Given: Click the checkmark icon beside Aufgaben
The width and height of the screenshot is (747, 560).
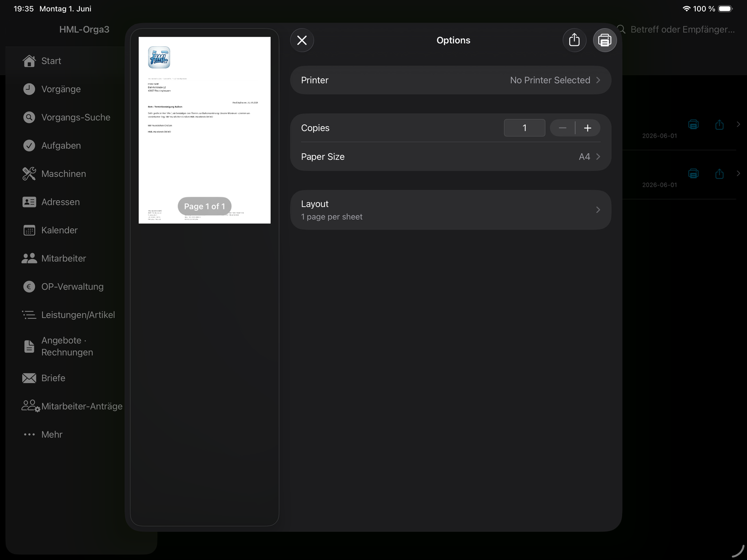Looking at the screenshot, I should (29, 146).
